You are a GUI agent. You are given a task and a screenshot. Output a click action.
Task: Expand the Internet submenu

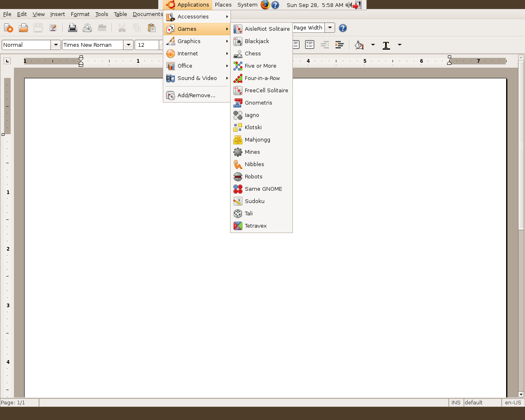pyautogui.click(x=197, y=53)
